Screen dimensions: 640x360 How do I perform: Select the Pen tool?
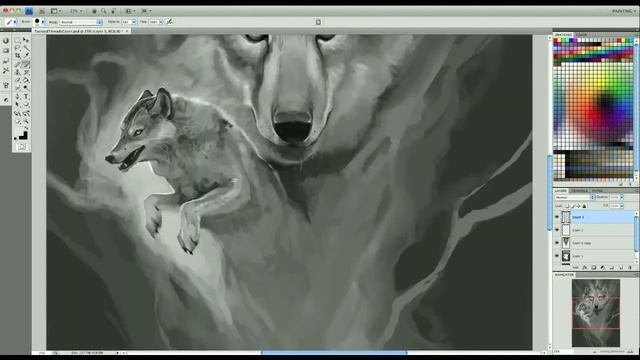pyautogui.click(x=18, y=97)
